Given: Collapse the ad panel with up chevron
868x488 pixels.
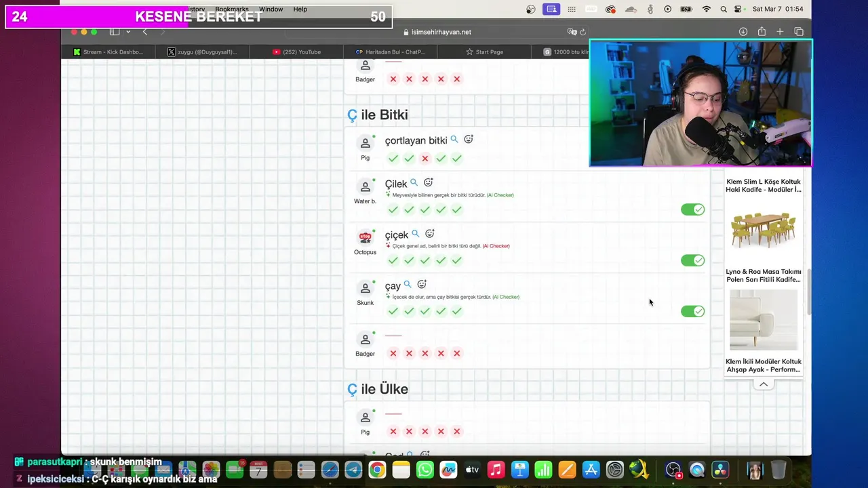Looking at the screenshot, I should point(764,384).
